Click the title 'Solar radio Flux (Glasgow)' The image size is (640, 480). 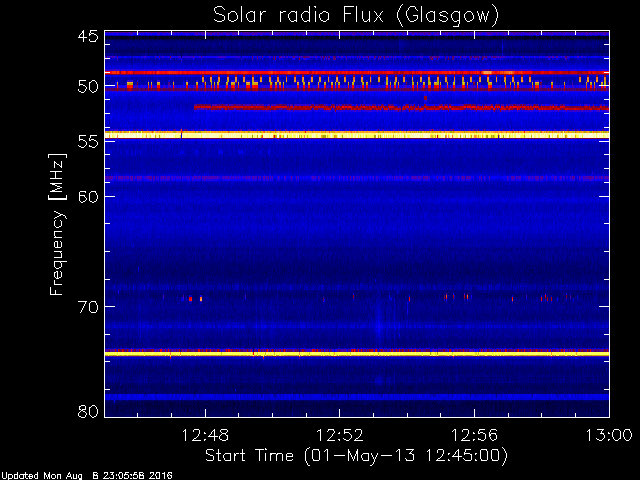click(356, 16)
